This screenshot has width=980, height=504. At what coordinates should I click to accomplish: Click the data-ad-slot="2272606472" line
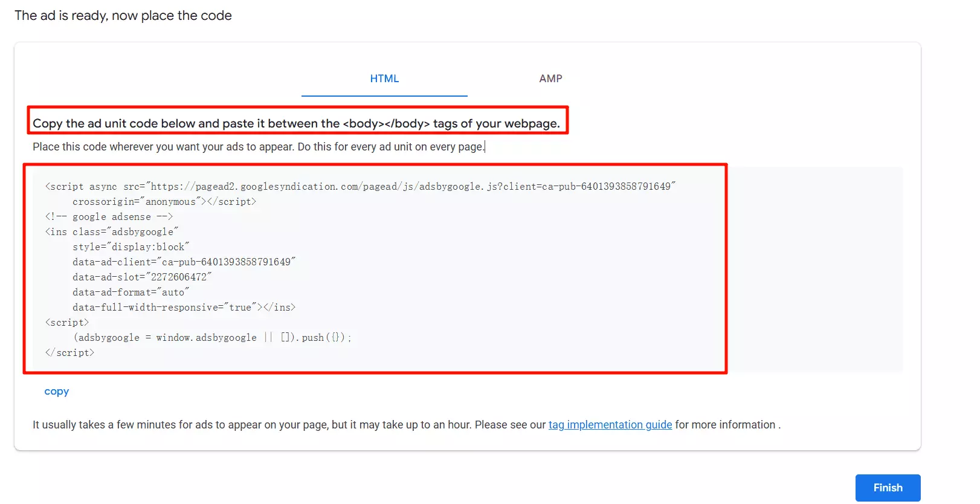[x=142, y=277]
